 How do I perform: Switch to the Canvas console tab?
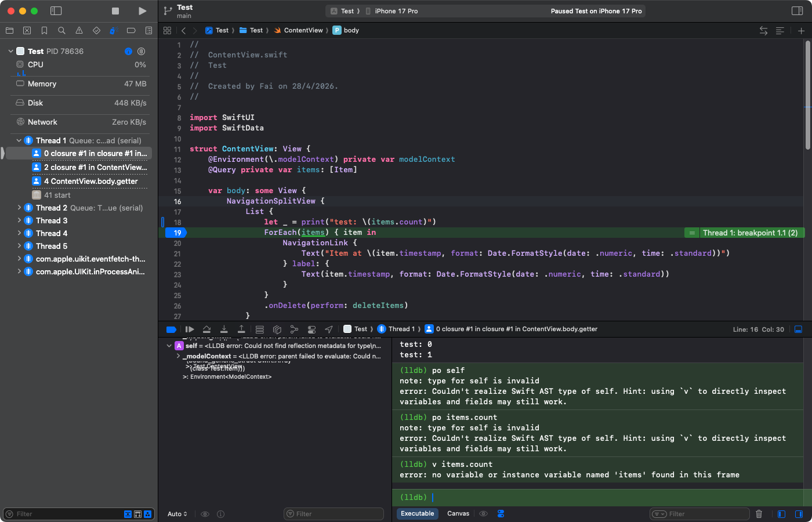coord(458,514)
